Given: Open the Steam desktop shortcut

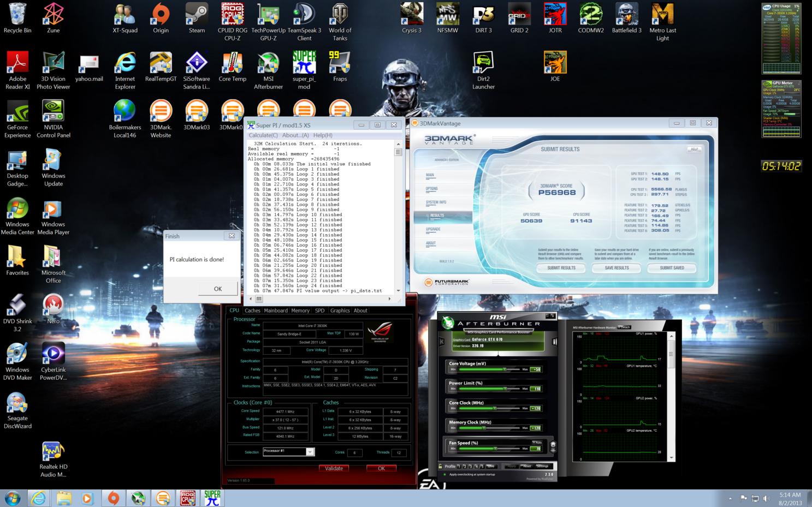Looking at the screenshot, I should (197, 18).
